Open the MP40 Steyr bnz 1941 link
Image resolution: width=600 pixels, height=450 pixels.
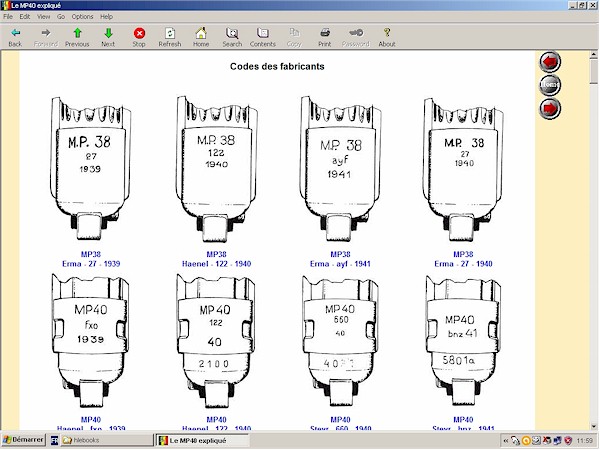point(463,424)
